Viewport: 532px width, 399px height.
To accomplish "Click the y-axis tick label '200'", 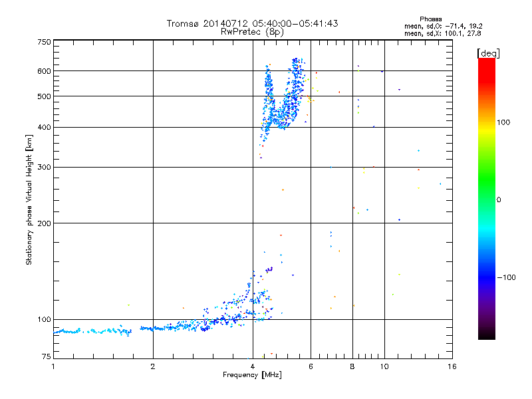I will pyautogui.click(x=44, y=223).
